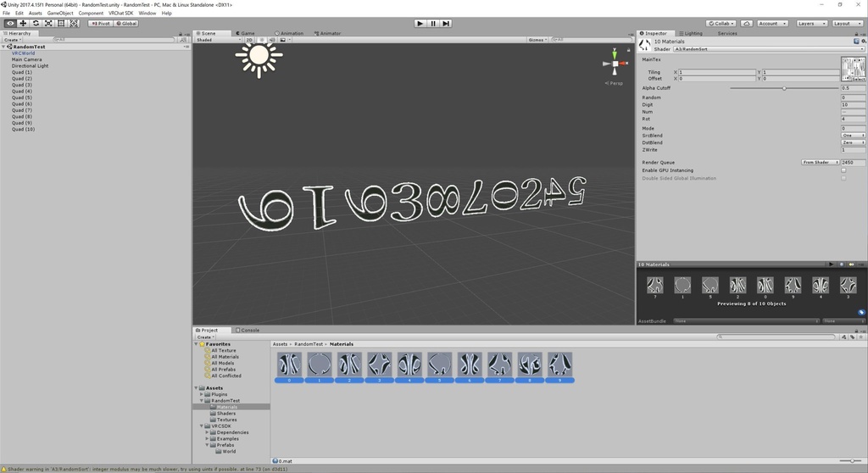
Task: Open the Account dropdown
Action: pos(772,23)
